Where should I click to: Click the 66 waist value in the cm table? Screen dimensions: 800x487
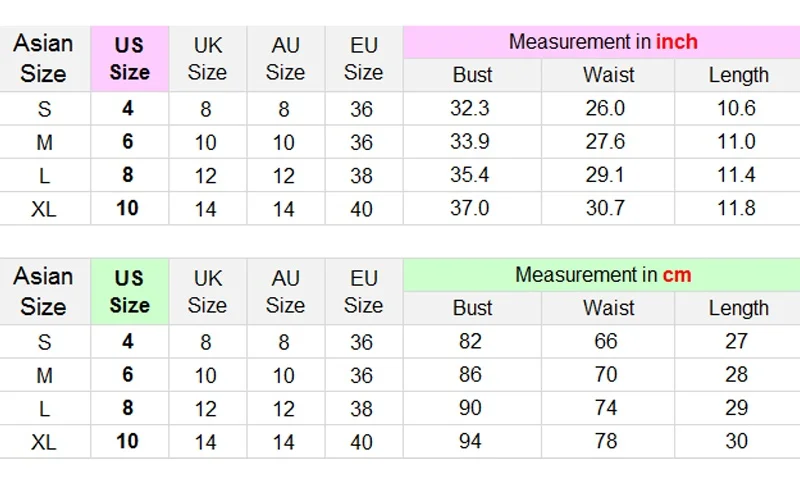[x=606, y=341]
